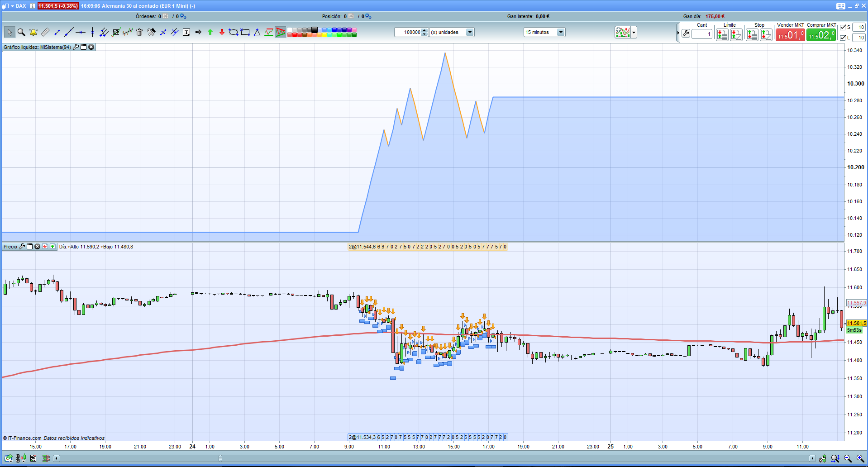Collapse the order panel side arrow
The image size is (868, 467).
(678, 33)
